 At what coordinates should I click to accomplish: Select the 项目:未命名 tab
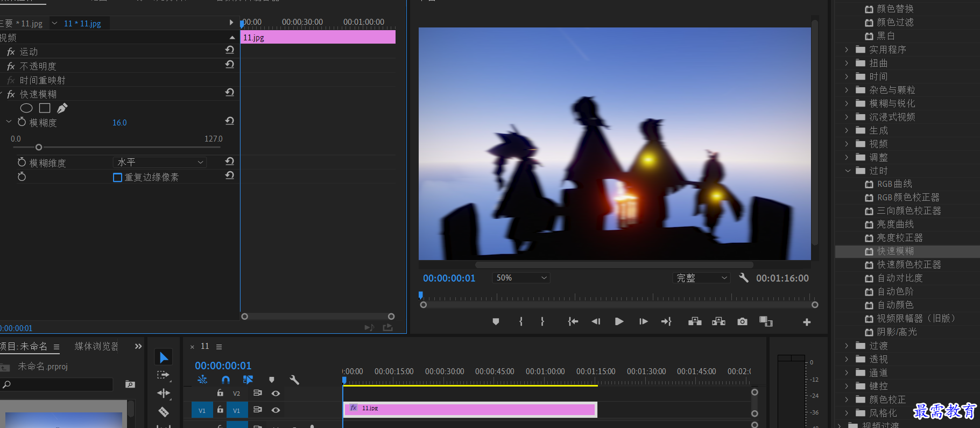point(24,346)
